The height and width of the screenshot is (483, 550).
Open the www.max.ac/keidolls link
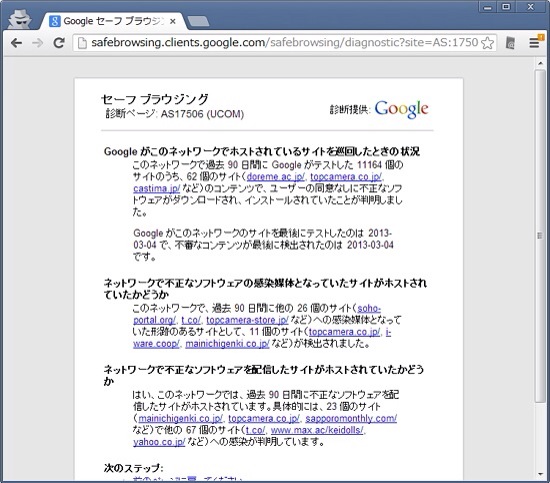coord(317,430)
